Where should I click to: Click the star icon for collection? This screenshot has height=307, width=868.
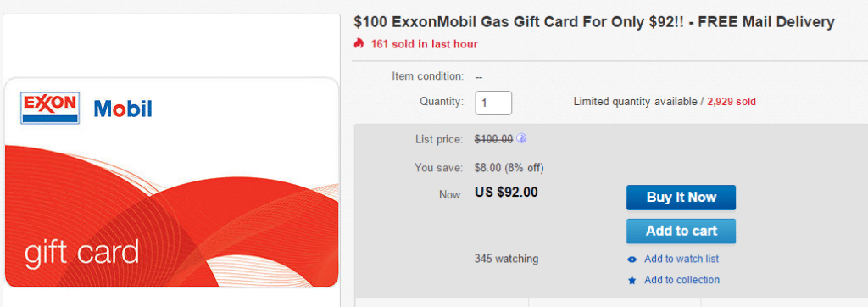(x=632, y=281)
